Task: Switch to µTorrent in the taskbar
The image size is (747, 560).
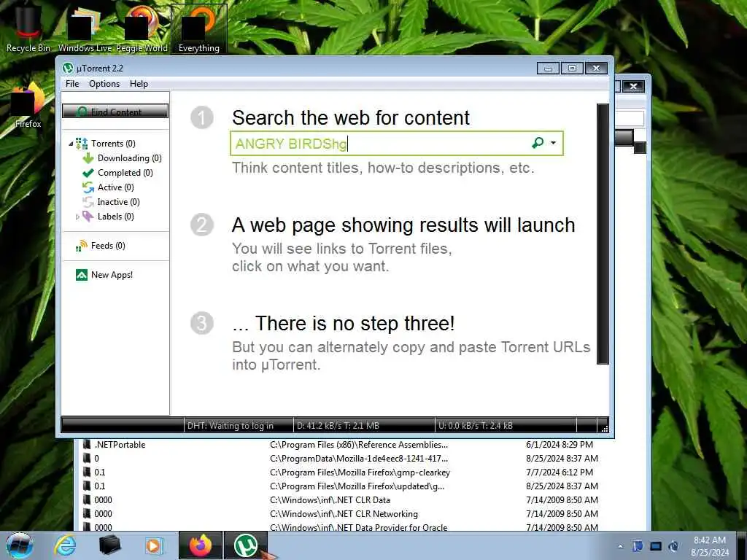Action: (245, 545)
